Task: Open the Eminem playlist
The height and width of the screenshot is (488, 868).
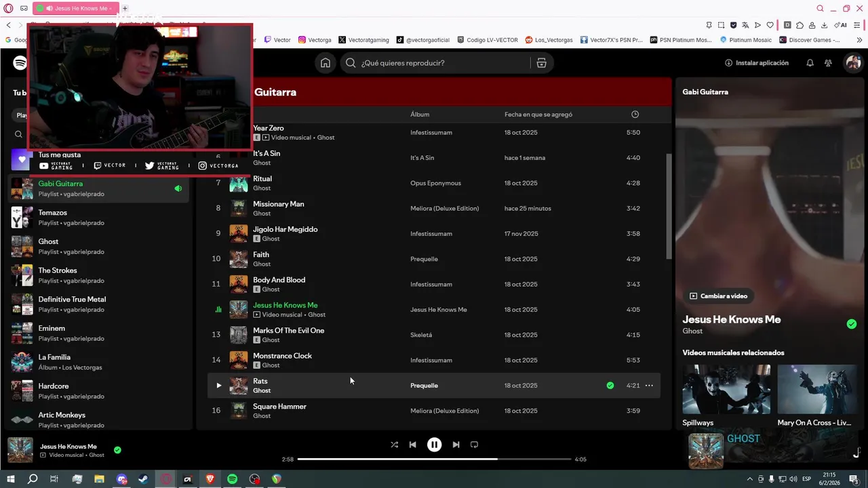Action: (100, 333)
